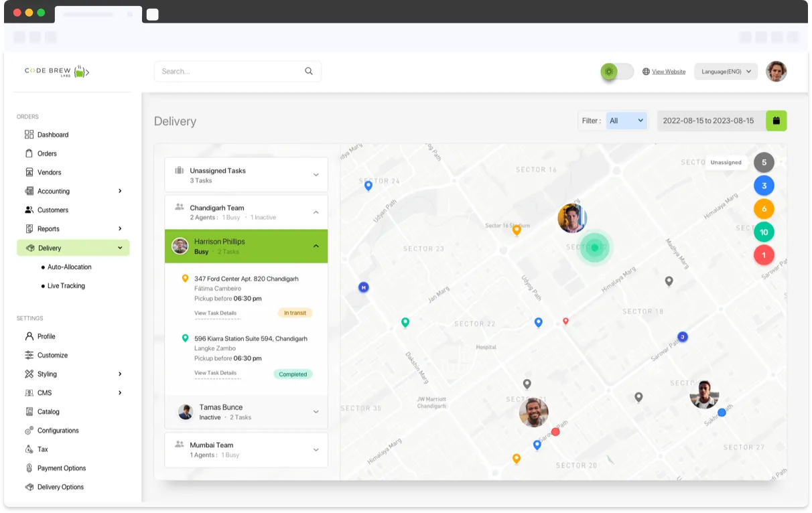
Task: Click View Task Details for Ford Center task
Action: point(215,313)
